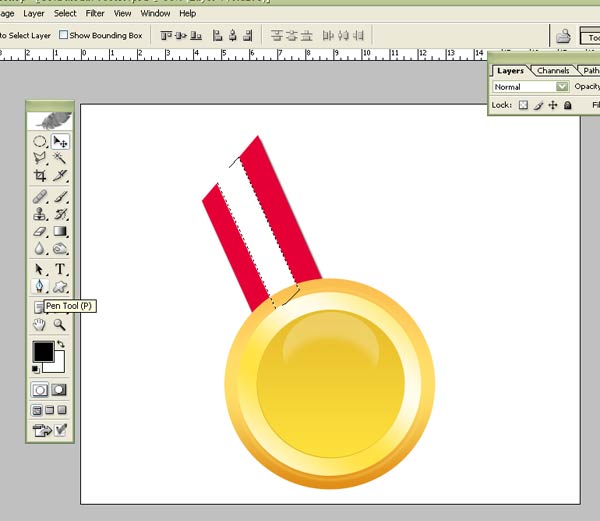This screenshot has height=521, width=600.
Task: Open the View menu
Action: [x=122, y=13]
